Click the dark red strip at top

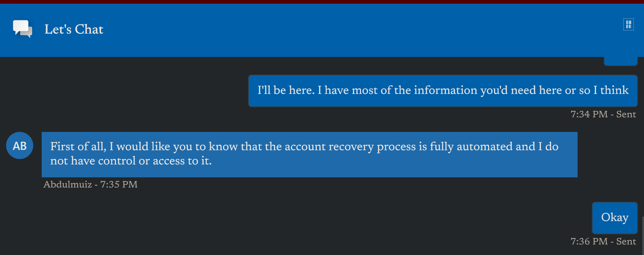[322, 2]
